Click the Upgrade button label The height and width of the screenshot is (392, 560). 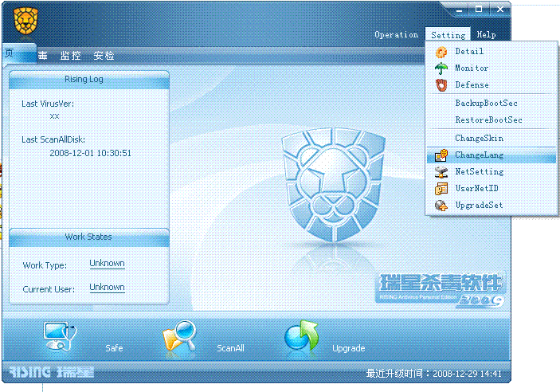(x=349, y=348)
